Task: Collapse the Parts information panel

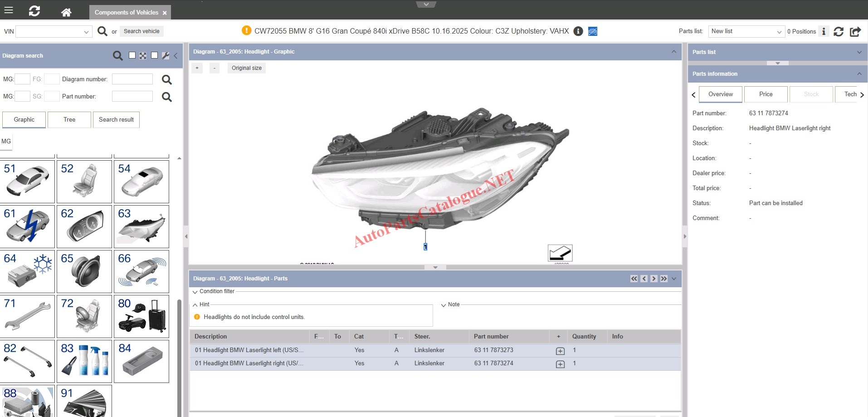Action: tap(859, 74)
